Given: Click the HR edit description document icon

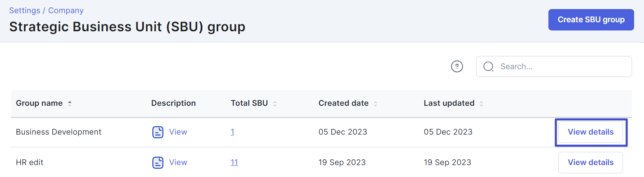Looking at the screenshot, I should click(x=158, y=163).
